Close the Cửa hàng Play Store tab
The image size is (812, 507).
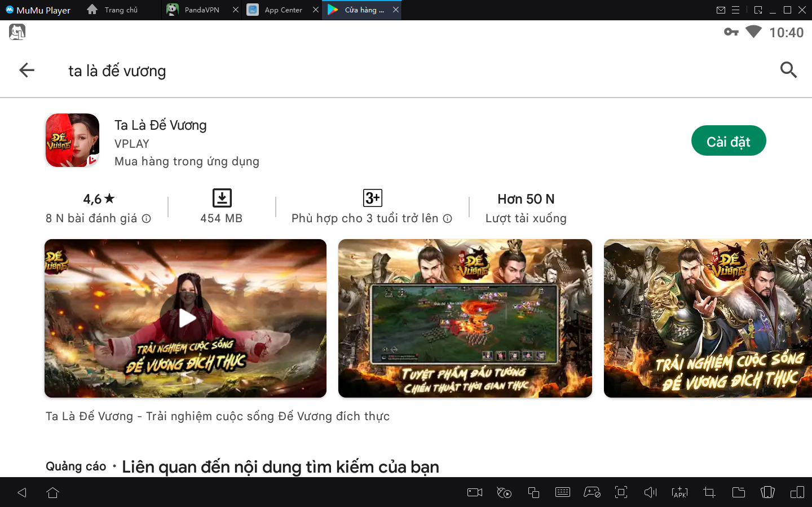pyautogui.click(x=396, y=10)
